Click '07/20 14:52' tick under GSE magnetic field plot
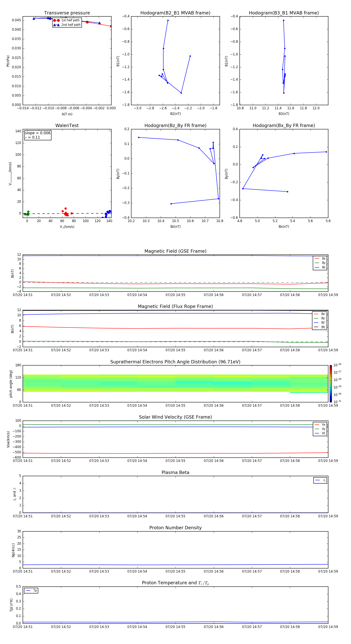351x644 pixels. pyautogui.click(x=61, y=295)
